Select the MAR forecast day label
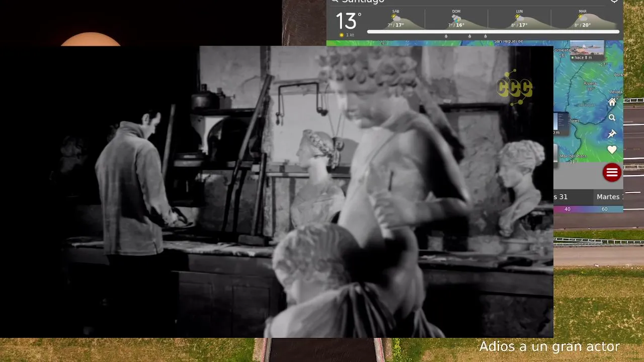Screen dimensions: 644x362 point(582,11)
